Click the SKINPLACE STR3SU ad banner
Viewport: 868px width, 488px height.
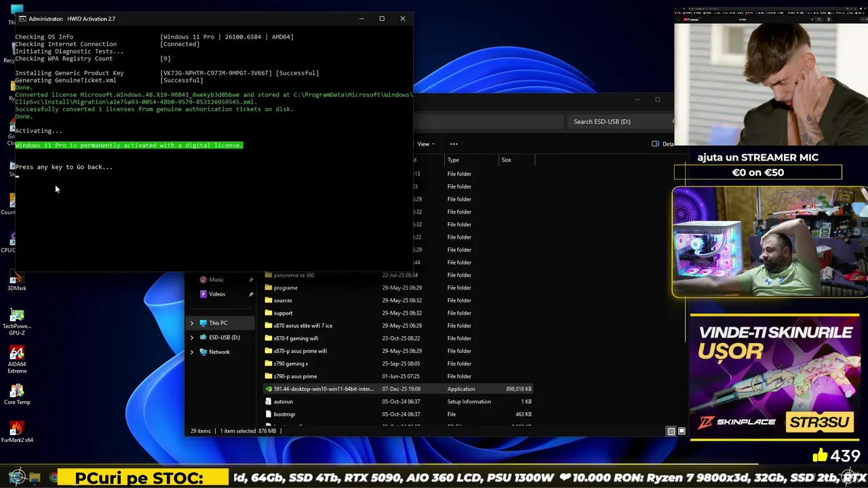(x=776, y=377)
